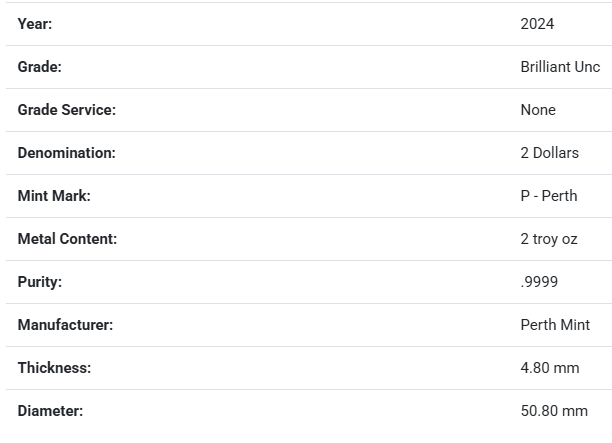Click the Year label

click(35, 24)
